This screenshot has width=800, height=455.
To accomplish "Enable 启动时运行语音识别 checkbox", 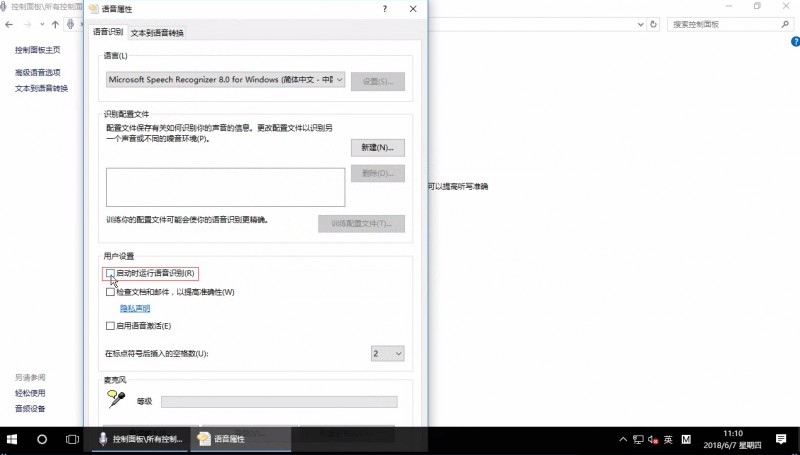I will pyautogui.click(x=110, y=273).
